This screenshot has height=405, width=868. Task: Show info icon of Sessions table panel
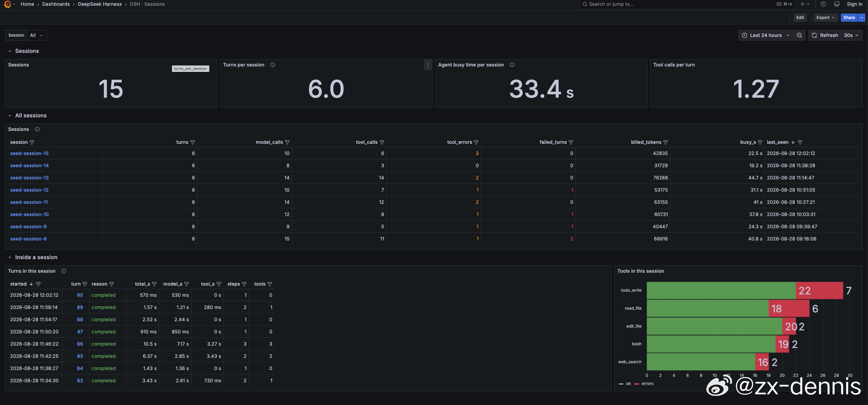(x=37, y=129)
